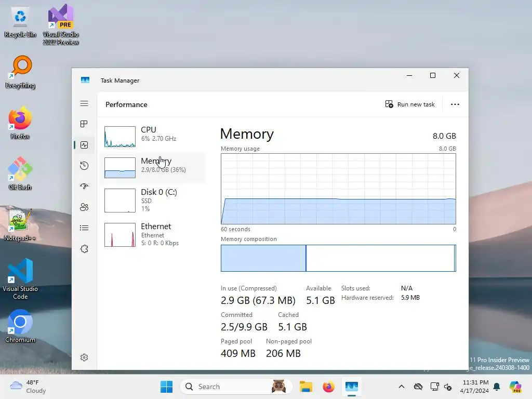Open the Details page icon
Image resolution: width=532 pixels, height=399 pixels.
pyautogui.click(x=84, y=228)
